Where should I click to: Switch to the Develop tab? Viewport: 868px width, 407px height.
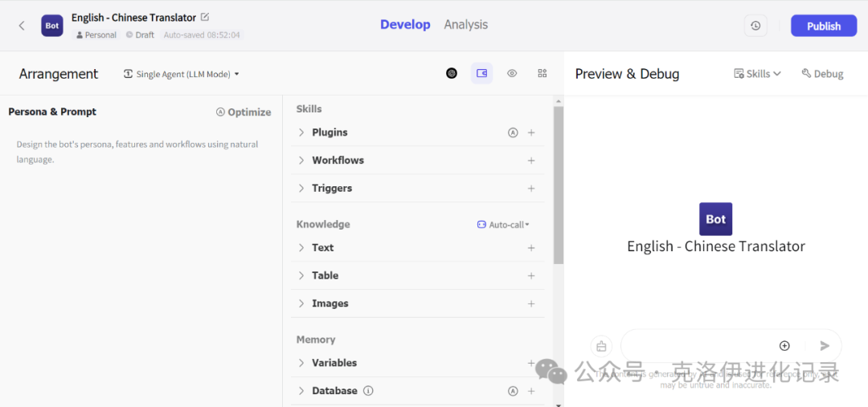(405, 24)
